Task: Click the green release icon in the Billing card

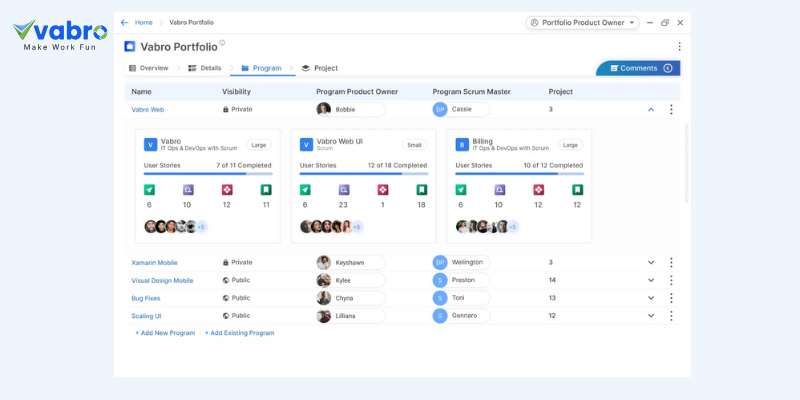Action: point(461,190)
